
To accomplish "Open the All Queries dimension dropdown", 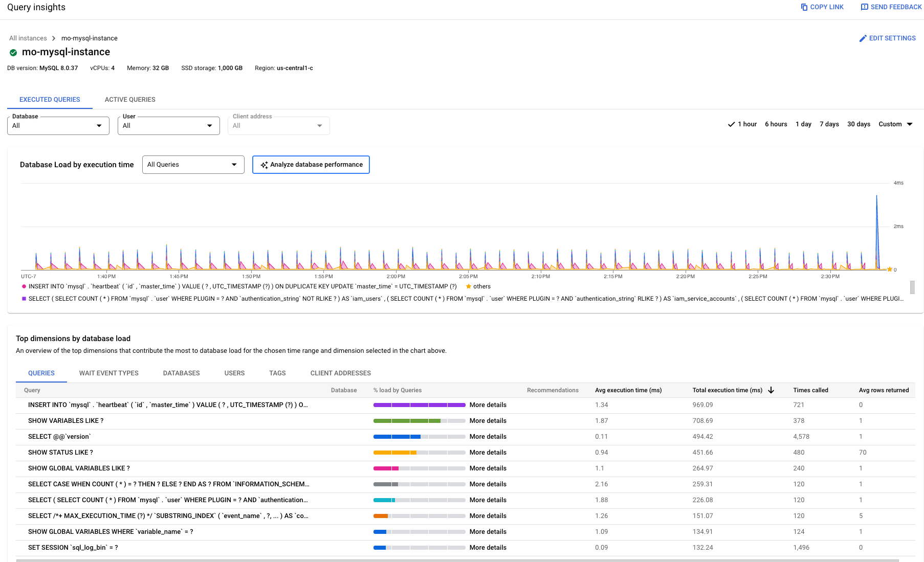I will [x=193, y=165].
